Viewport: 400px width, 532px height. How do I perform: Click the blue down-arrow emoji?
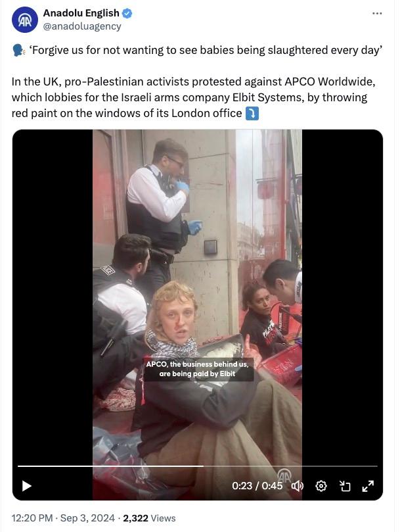pos(252,113)
